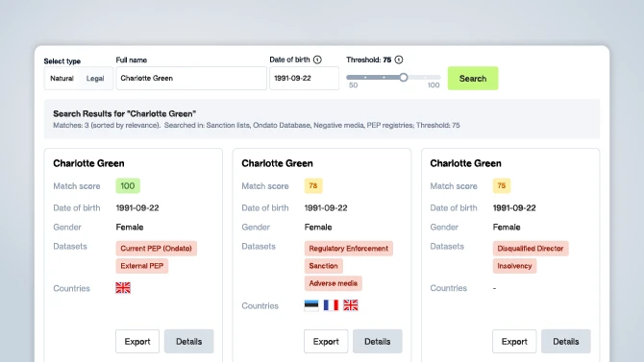Screen dimensions: 644x362
Task: Click the Threshold info icon
Action: [x=398, y=60]
